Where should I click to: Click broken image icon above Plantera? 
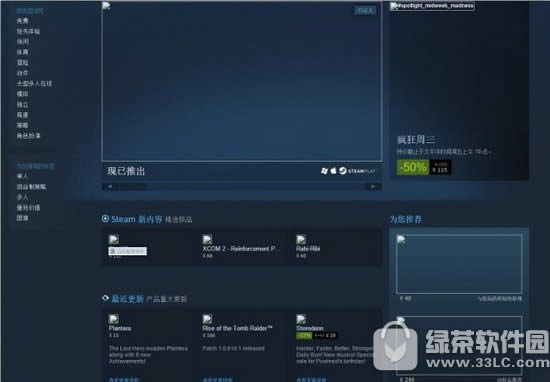click(x=113, y=319)
